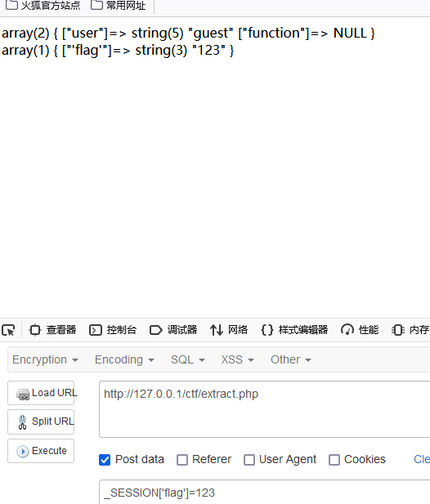Open the Console (控制台) panel icon

(95, 330)
